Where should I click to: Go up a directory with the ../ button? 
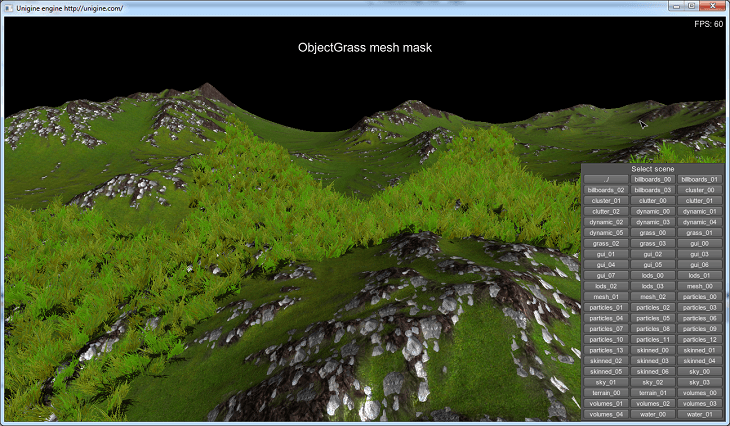tap(605, 179)
